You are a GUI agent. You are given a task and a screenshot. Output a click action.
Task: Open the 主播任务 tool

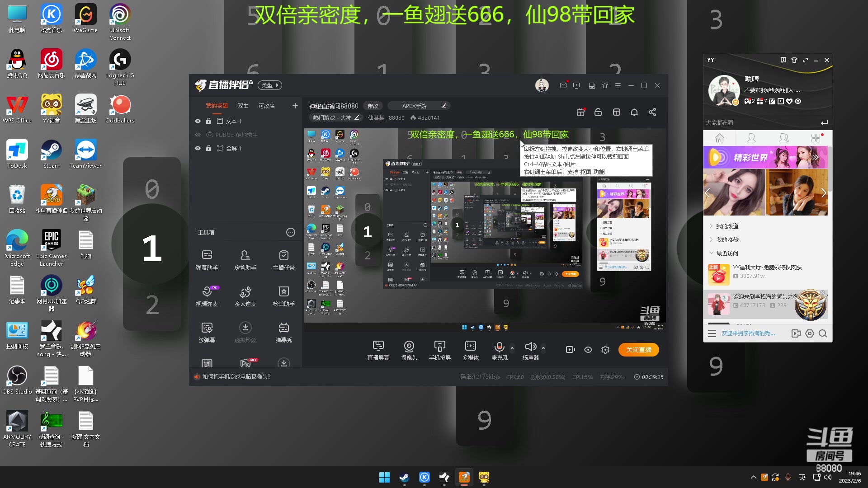283,260
